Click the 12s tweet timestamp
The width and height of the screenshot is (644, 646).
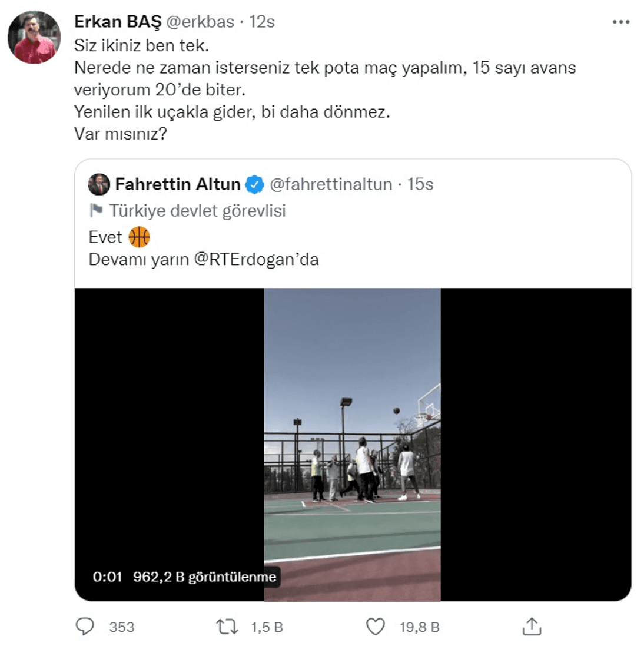click(x=262, y=22)
